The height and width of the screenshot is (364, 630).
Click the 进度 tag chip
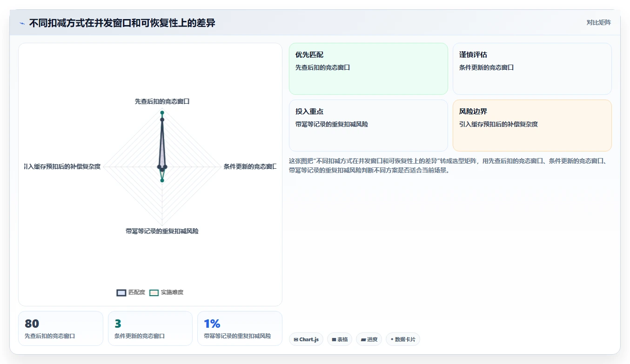click(369, 339)
